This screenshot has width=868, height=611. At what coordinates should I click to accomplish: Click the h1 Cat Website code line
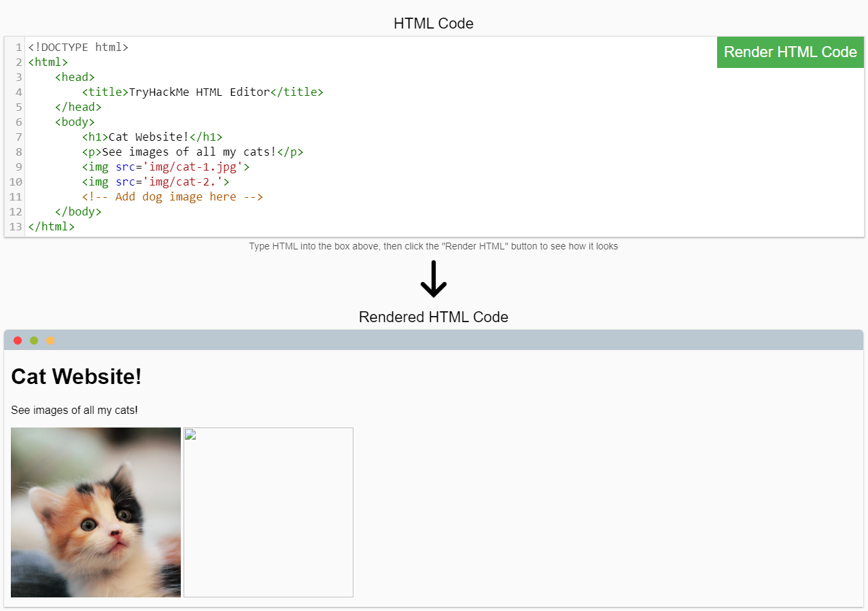pyautogui.click(x=152, y=137)
